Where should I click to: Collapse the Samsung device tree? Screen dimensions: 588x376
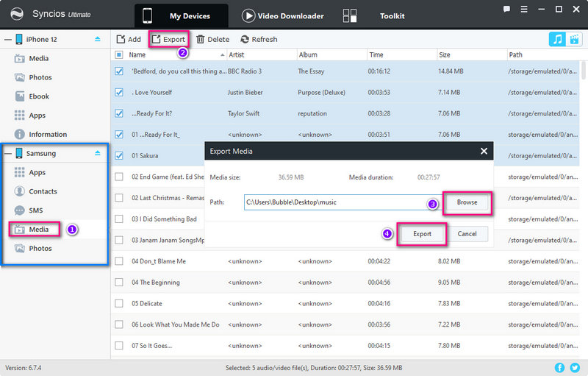8,154
